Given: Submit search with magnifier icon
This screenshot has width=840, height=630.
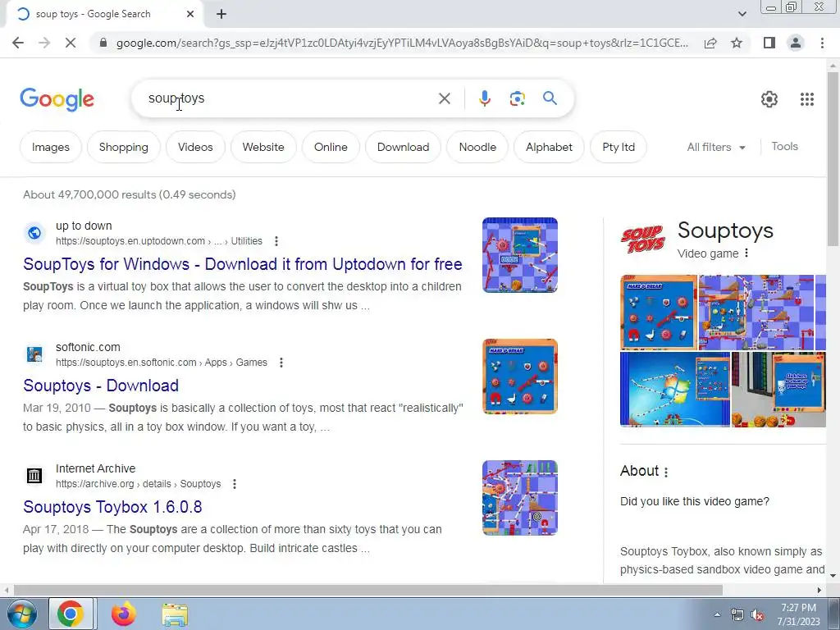Looking at the screenshot, I should [x=550, y=98].
